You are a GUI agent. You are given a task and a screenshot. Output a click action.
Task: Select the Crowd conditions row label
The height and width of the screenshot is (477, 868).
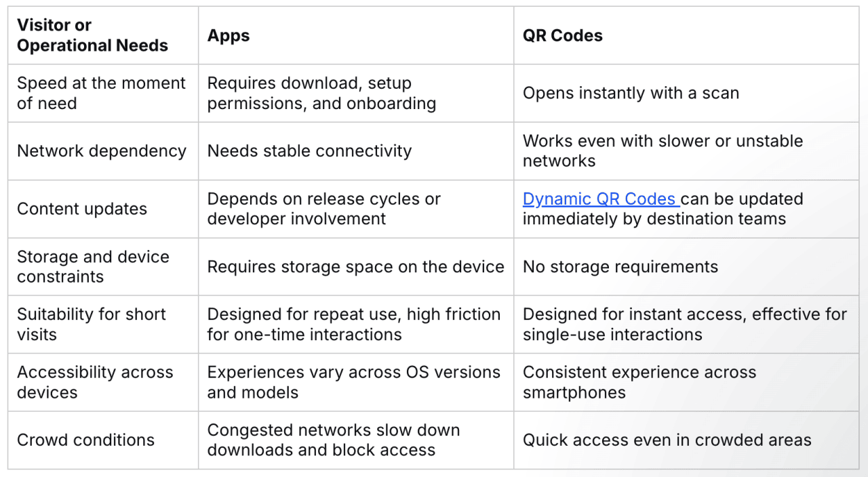(85, 440)
